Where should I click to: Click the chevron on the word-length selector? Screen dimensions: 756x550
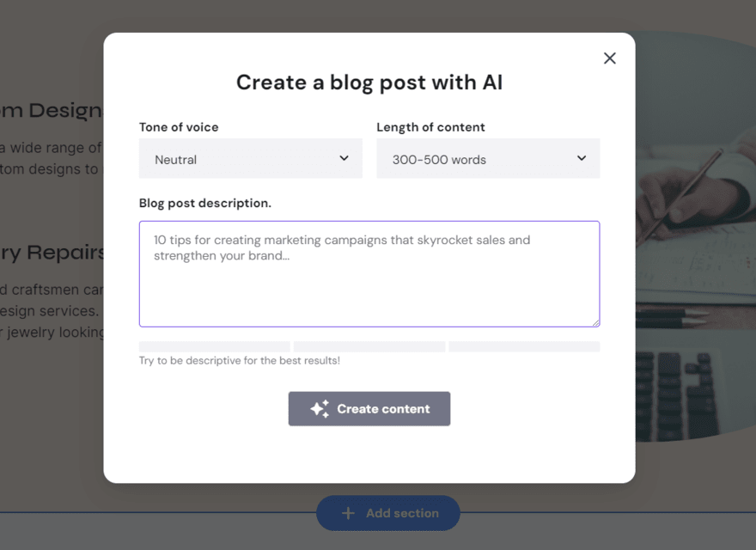click(582, 158)
